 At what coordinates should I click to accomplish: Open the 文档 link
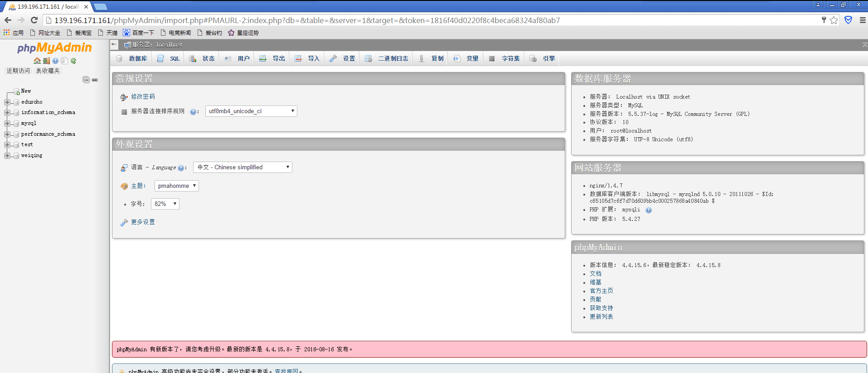[x=596, y=273]
